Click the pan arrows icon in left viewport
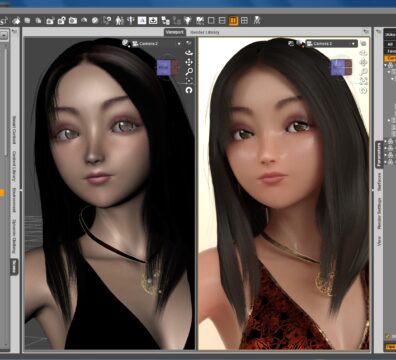This screenshot has width=396, height=360. pos(189,62)
